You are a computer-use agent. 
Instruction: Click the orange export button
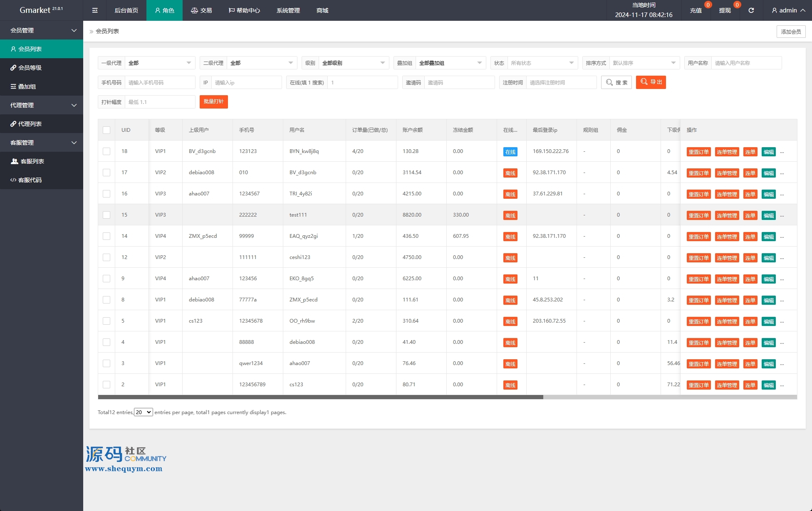tap(651, 82)
